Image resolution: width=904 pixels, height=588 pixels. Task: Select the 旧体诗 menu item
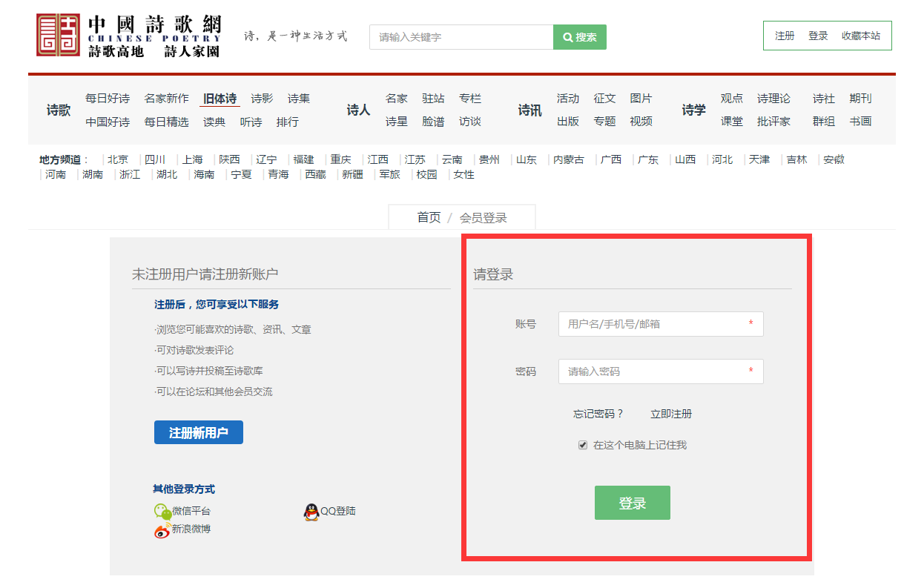click(220, 99)
